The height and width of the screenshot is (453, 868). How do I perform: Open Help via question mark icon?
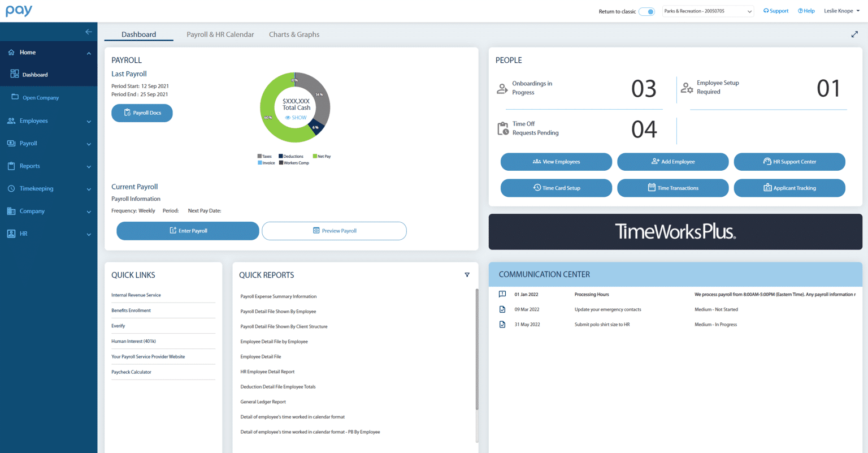800,10
